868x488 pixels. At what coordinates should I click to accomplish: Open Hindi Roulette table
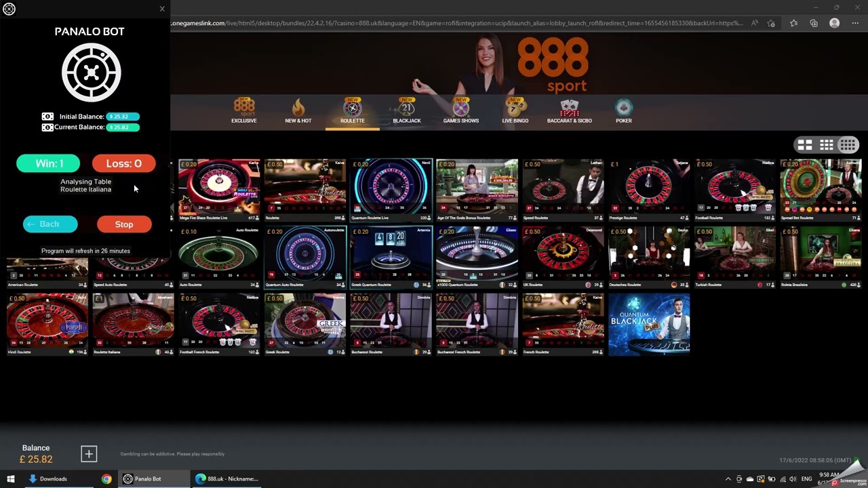coord(47,324)
